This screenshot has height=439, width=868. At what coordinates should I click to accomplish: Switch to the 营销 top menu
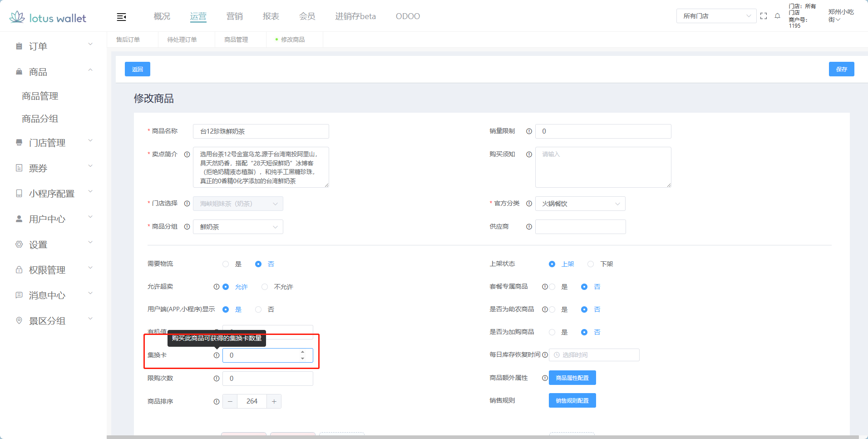(x=234, y=16)
